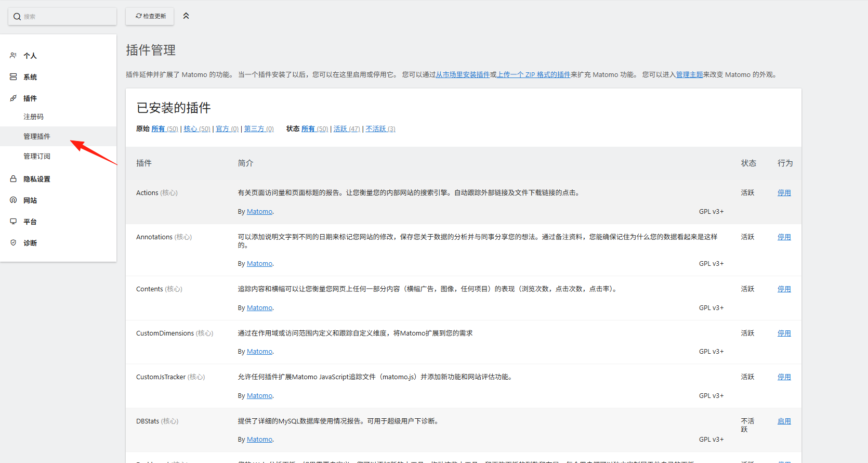Select 管理插件 in sidebar
Image resolution: width=868 pixels, height=463 pixels.
(x=37, y=136)
